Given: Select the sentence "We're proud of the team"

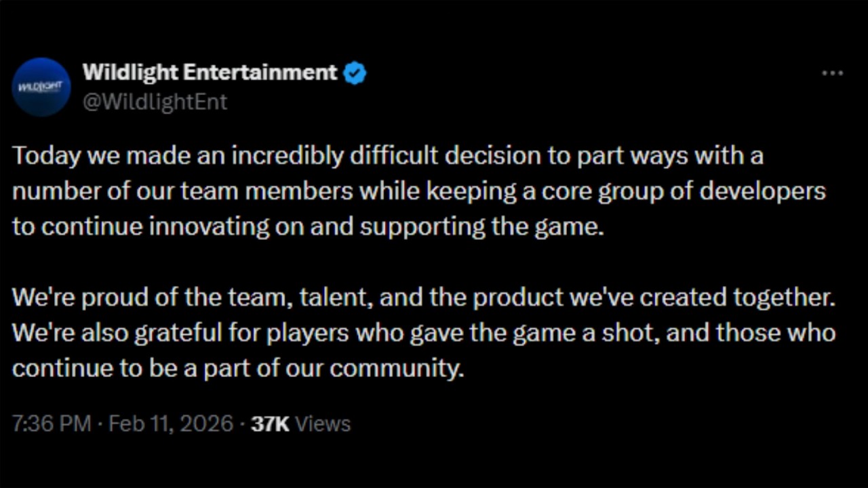Looking at the screenshot, I should click(424, 298).
